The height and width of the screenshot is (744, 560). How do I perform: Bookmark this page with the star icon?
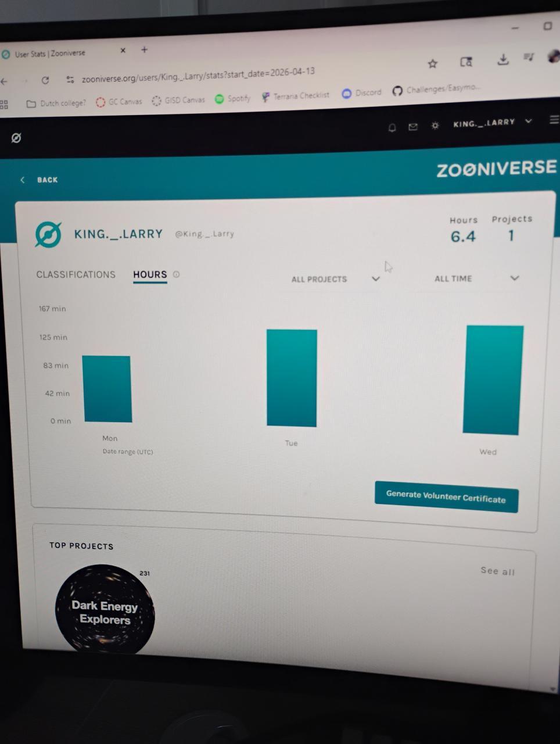[432, 64]
